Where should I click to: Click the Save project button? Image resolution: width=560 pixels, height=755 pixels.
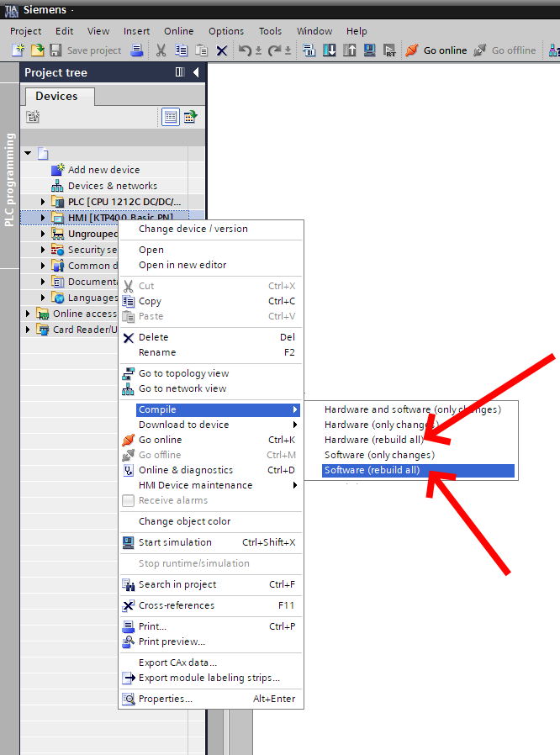87,50
